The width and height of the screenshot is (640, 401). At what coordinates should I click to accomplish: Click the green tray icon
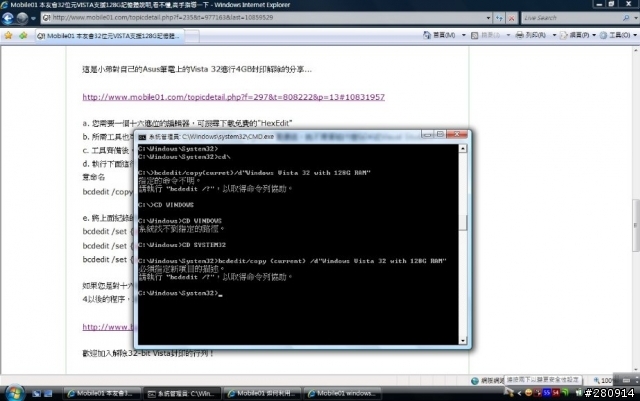(565, 393)
